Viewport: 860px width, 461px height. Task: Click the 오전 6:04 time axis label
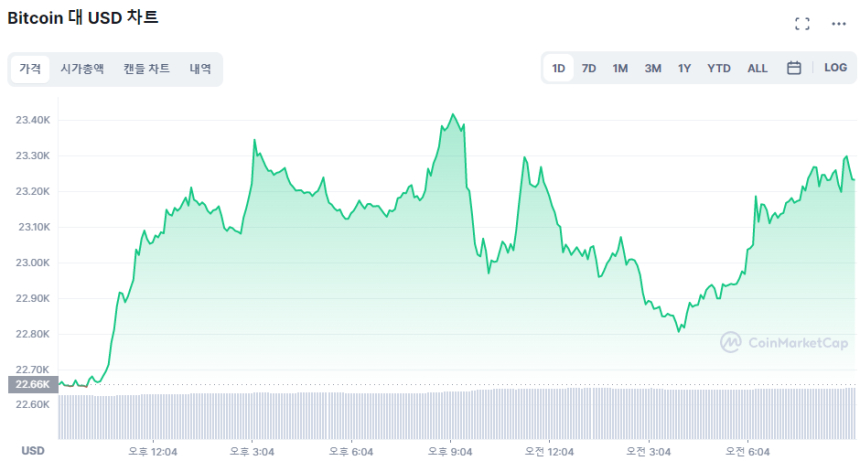coord(748,452)
